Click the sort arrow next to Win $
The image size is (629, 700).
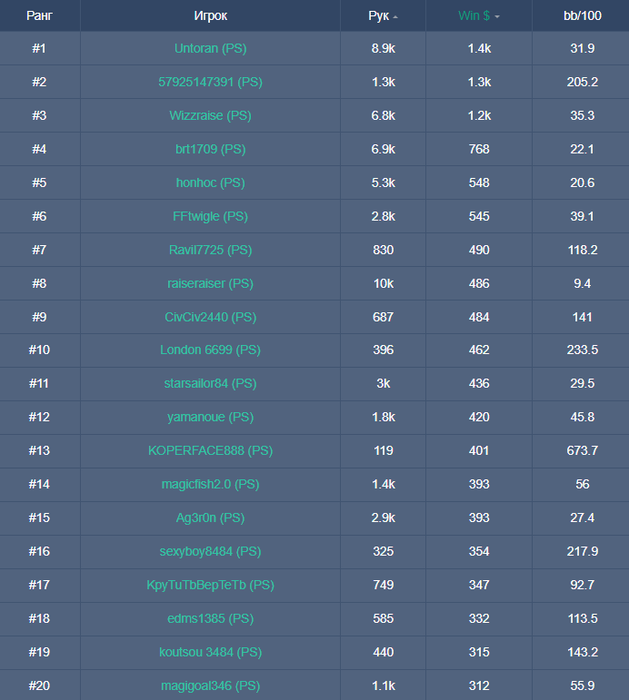tap(497, 17)
